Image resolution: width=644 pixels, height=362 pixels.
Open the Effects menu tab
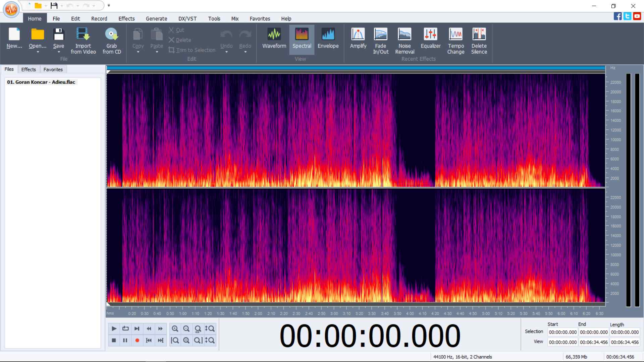click(126, 19)
